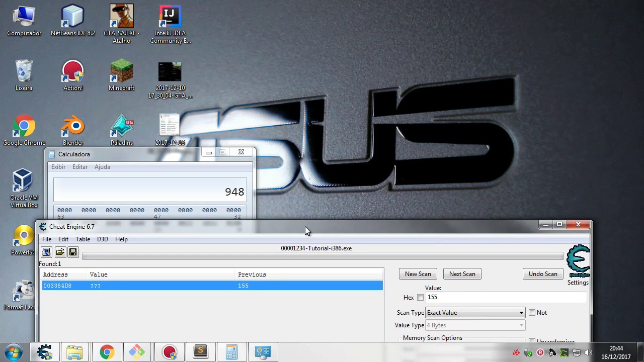The image size is (644, 362).
Task: Open the PowerISO desktop icon
Action: (22, 240)
